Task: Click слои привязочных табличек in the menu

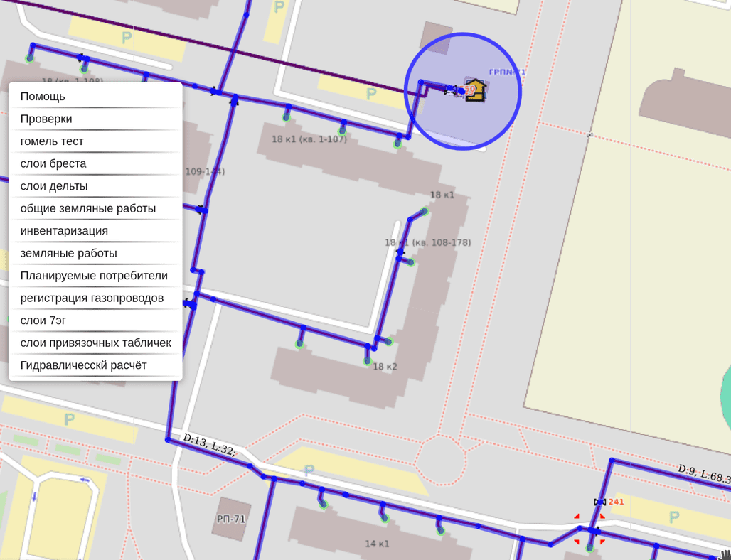Action: click(x=95, y=343)
